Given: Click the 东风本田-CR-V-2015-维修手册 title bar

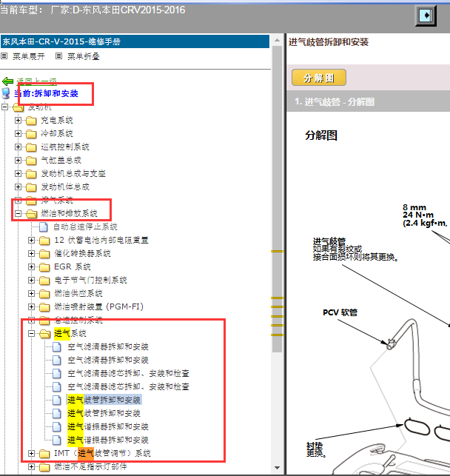Looking at the screenshot, I should tap(135, 41).
